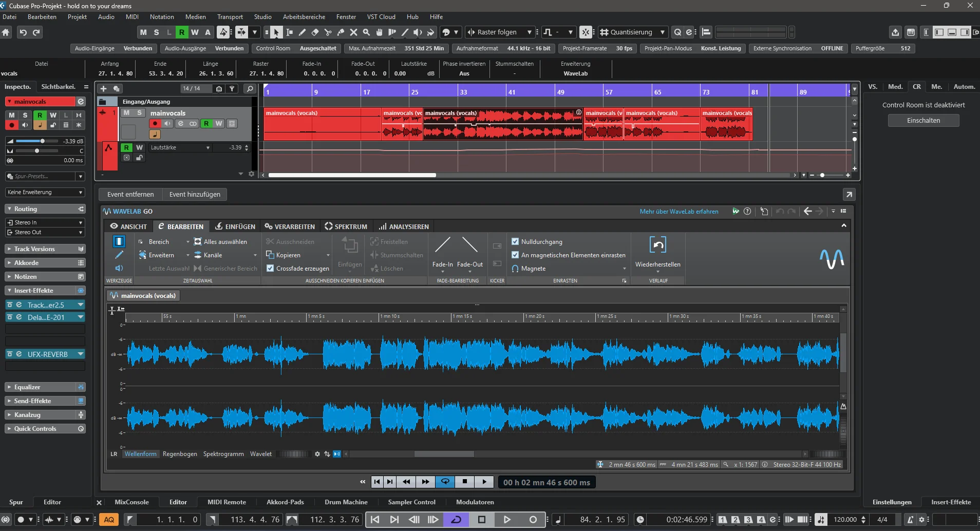Click the Einschalten button
Image resolution: width=980 pixels, height=531 pixels.
[924, 120]
